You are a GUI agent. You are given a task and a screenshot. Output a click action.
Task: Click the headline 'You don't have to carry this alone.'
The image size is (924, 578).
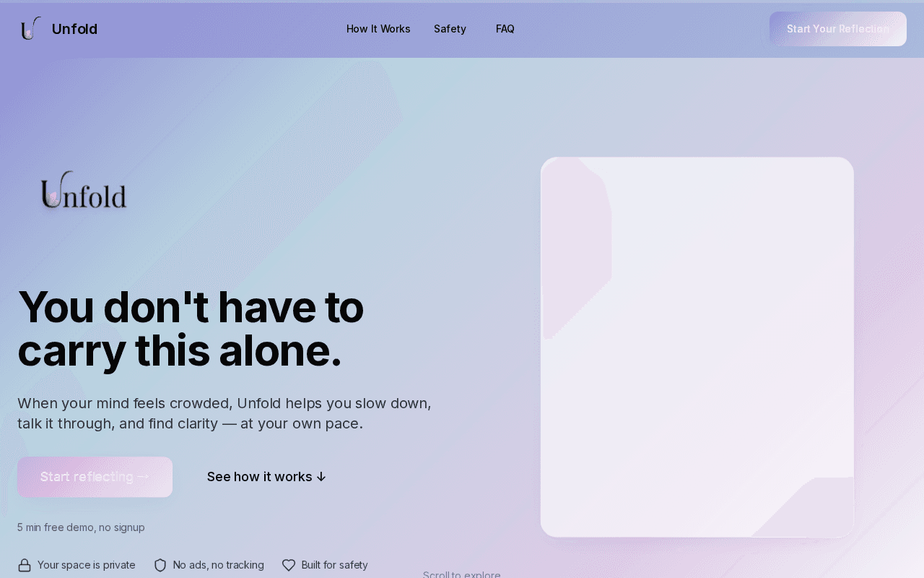point(191,329)
